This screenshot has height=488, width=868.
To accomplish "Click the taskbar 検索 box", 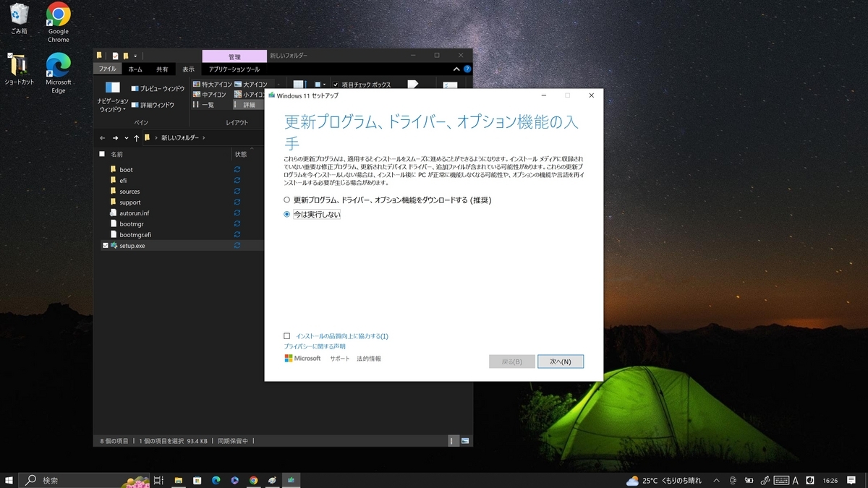I will (x=85, y=480).
